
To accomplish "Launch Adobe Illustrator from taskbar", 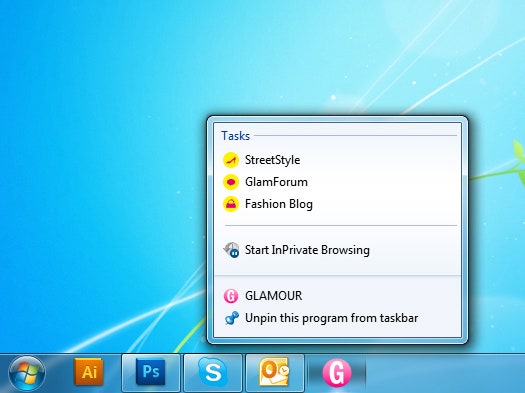I will (88, 372).
